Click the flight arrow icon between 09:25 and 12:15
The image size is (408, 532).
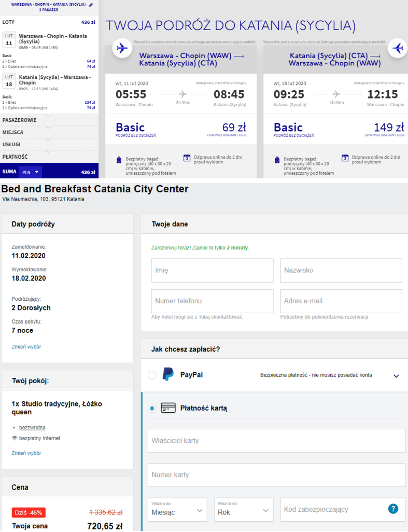point(336,94)
